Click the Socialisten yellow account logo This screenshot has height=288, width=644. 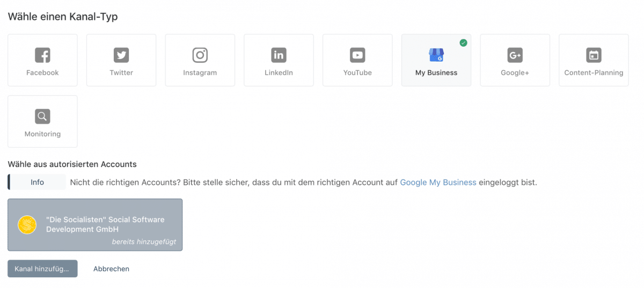click(x=27, y=225)
